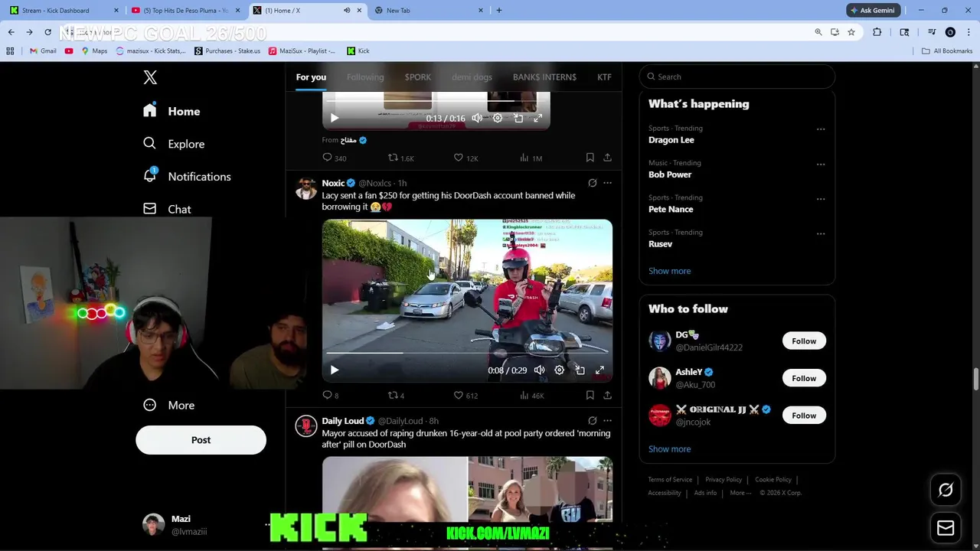Toggle picture-in-picture on DoorDash video
This screenshot has height=551, width=980.
tap(580, 370)
